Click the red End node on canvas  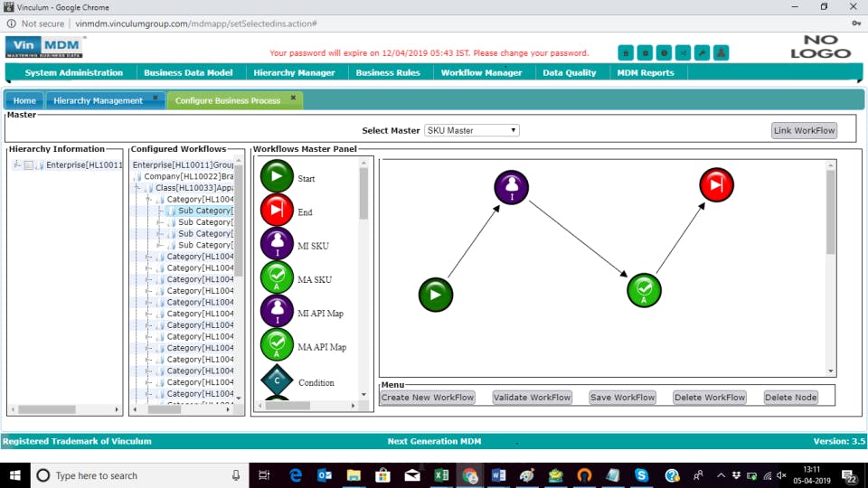tap(716, 184)
